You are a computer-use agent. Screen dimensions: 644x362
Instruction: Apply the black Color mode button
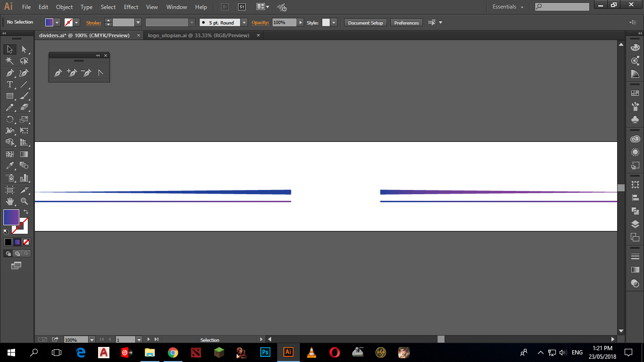(x=8, y=242)
